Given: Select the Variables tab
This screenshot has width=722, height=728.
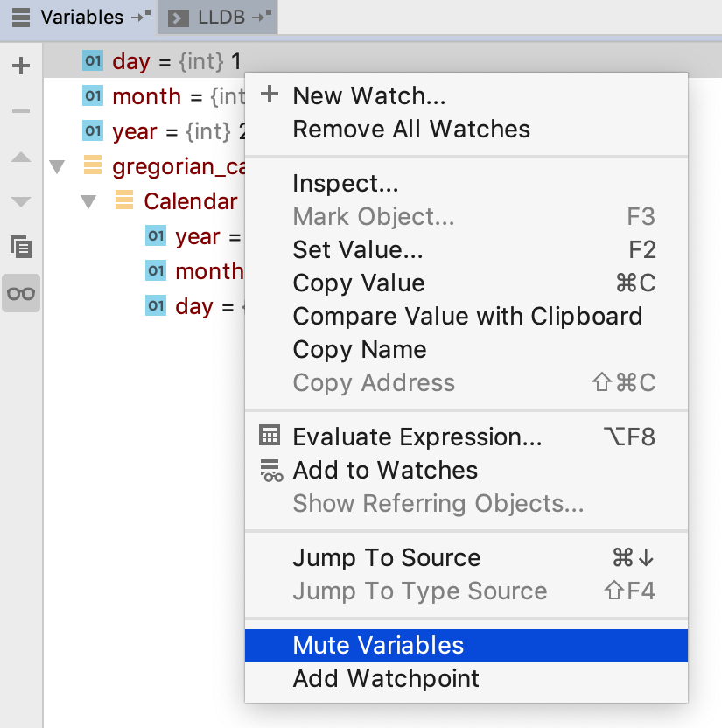Looking at the screenshot, I should [x=81, y=17].
